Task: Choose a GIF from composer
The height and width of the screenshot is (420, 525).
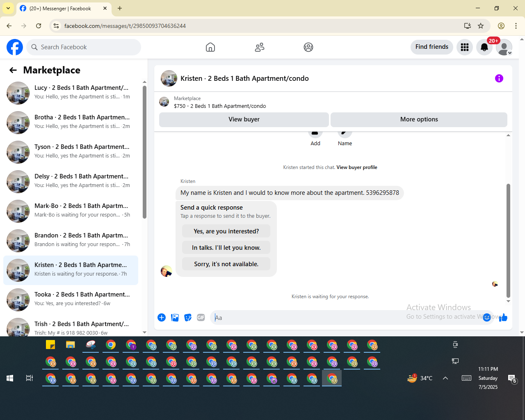Action: 201,317
